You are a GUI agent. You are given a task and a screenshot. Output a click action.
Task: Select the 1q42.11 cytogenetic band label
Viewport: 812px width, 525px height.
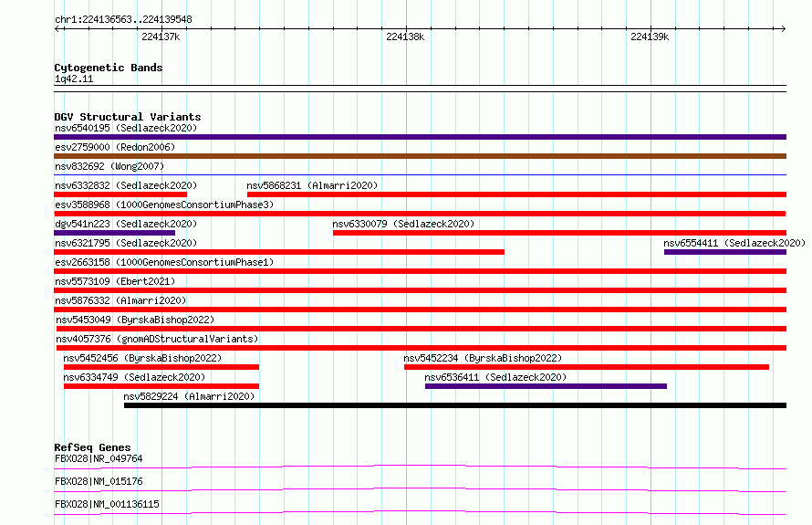74,79
